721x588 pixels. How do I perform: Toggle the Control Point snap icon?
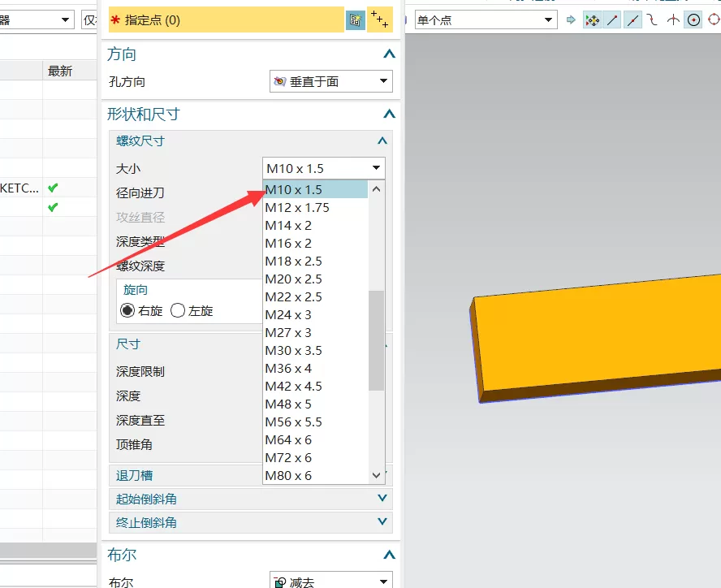(652, 19)
